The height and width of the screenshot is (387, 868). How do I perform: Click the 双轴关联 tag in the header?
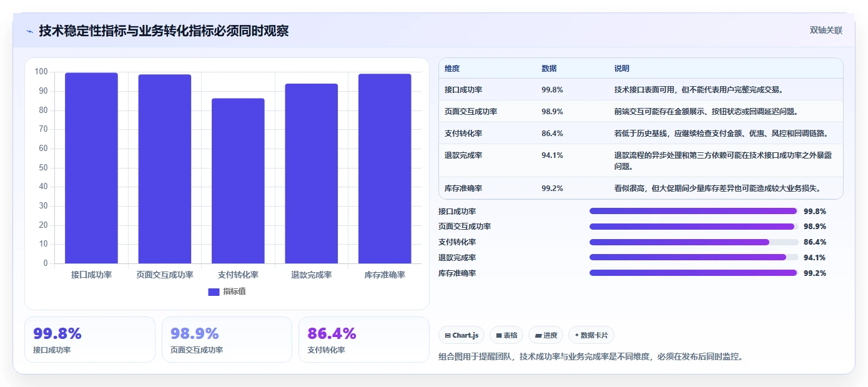(x=826, y=30)
